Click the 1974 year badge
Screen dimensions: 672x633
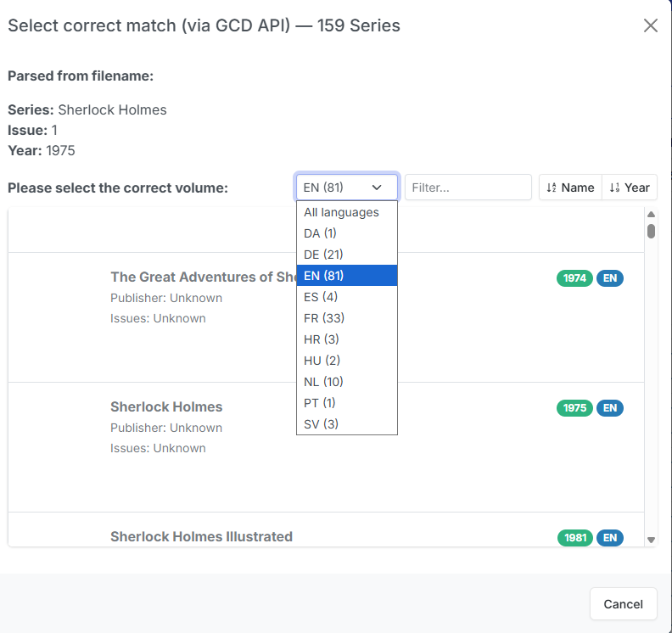574,278
